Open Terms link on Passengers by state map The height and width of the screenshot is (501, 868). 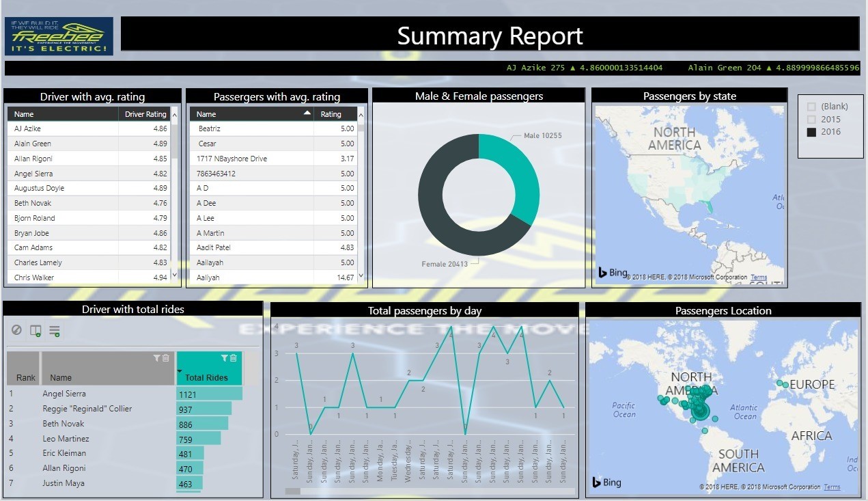point(759,277)
